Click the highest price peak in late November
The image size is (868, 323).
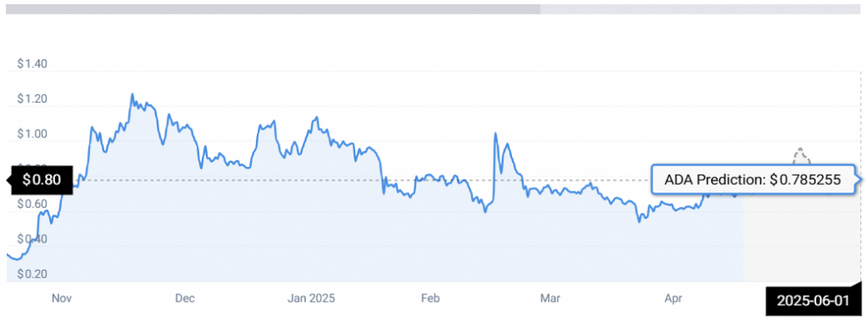coord(131,94)
